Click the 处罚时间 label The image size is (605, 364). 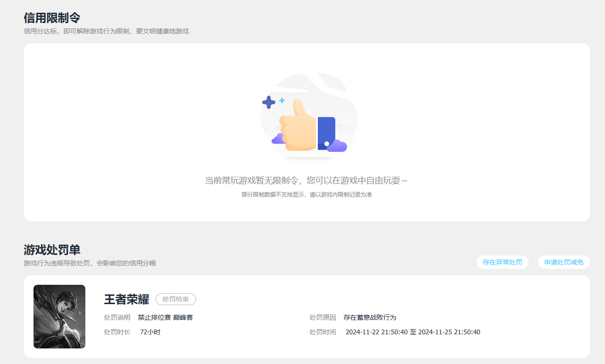[x=323, y=332]
